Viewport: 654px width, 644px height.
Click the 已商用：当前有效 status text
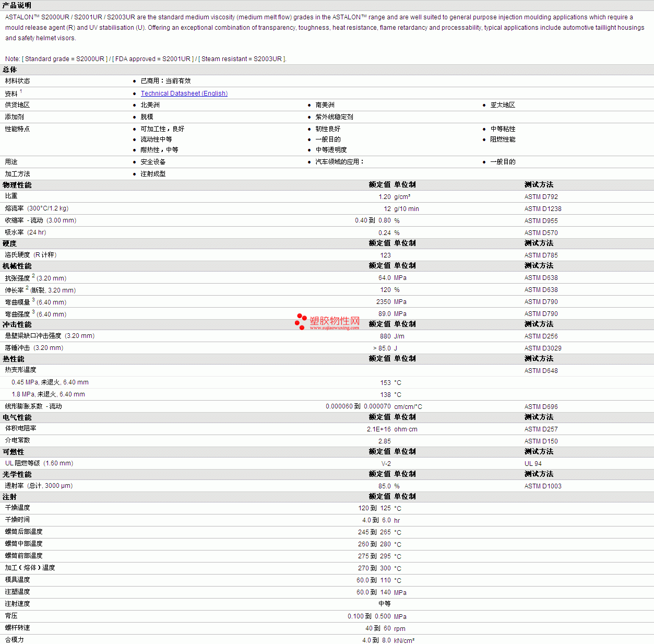click(x=165, y=81)
